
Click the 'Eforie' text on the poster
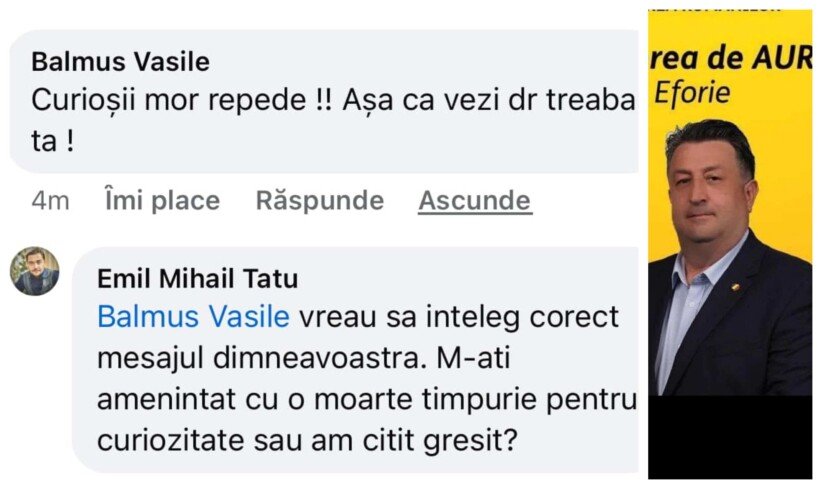click(x=691, y=93)
